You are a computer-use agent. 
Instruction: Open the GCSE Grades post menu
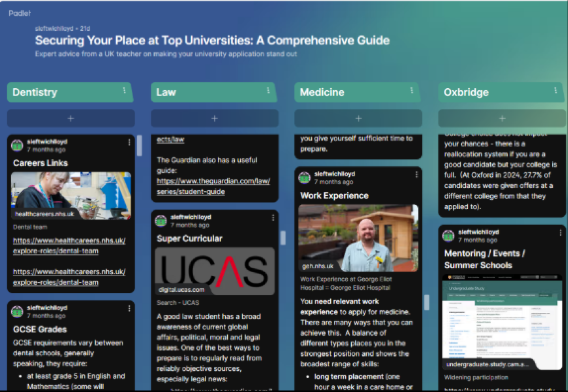[129, 309]
